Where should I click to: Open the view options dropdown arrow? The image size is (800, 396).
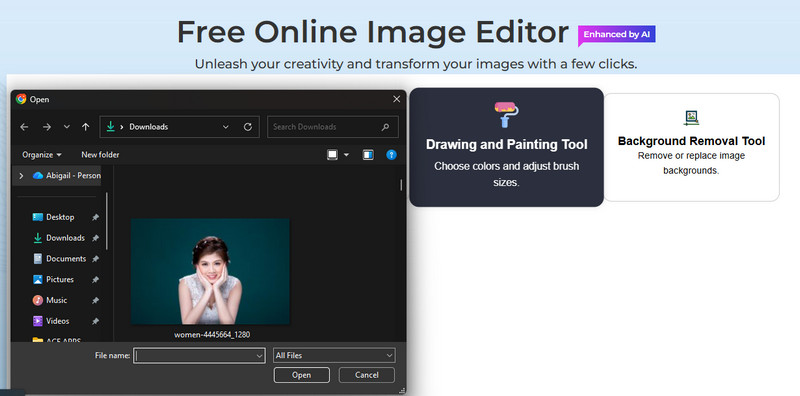point(346,155)
